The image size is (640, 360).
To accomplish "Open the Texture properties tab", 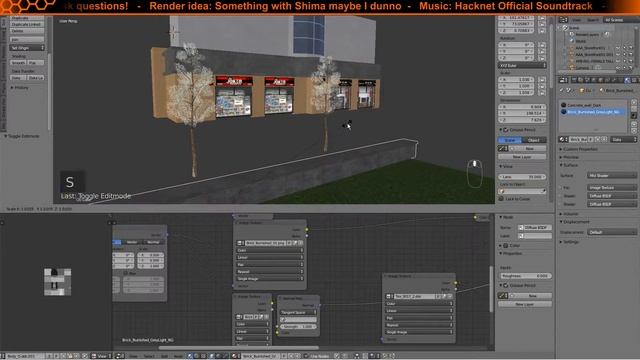I will [x=634, y=80].
